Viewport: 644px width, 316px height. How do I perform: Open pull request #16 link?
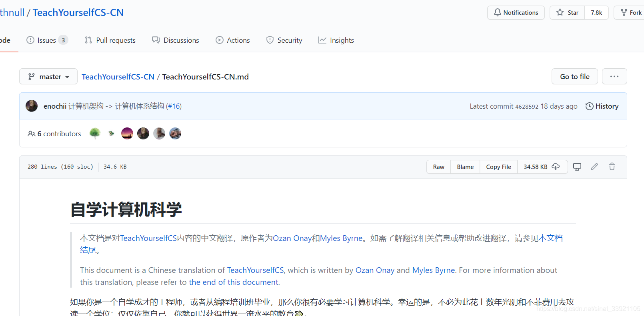point(174,106)
